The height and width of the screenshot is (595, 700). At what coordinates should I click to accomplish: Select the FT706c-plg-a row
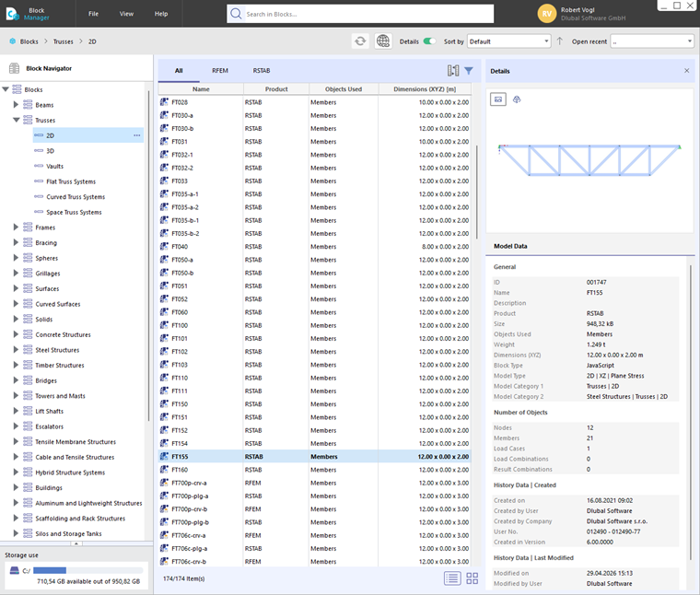pos(314,549)
